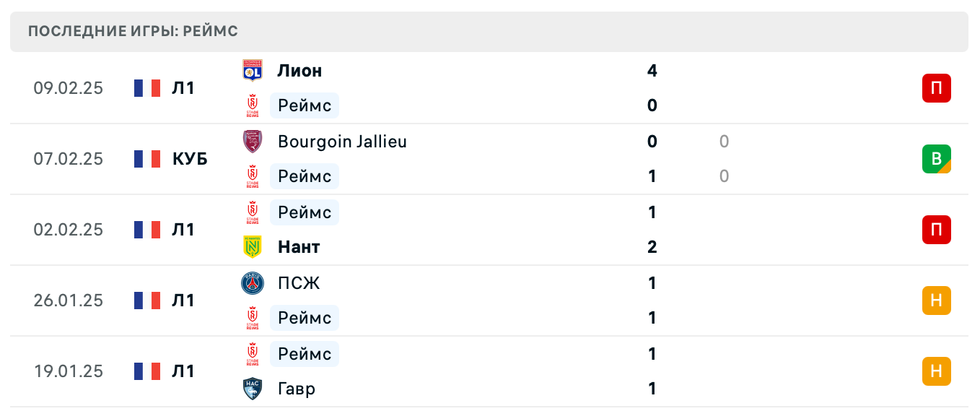Click red loss badge for Nantes match

click(x=936, y=230)
